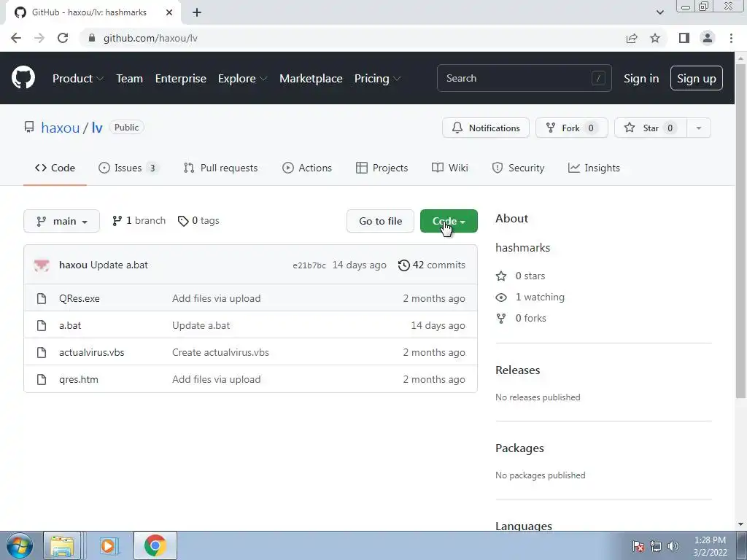747x560 pixels.
Task: Close the GitHub haxou/lv browser tab
Action: pos(169,12)
